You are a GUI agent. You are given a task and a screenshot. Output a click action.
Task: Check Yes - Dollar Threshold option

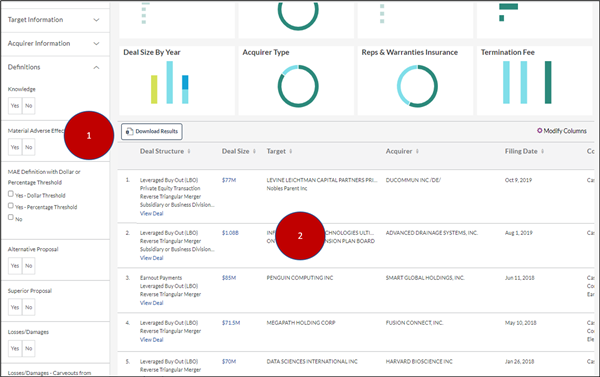coord(11,194)
